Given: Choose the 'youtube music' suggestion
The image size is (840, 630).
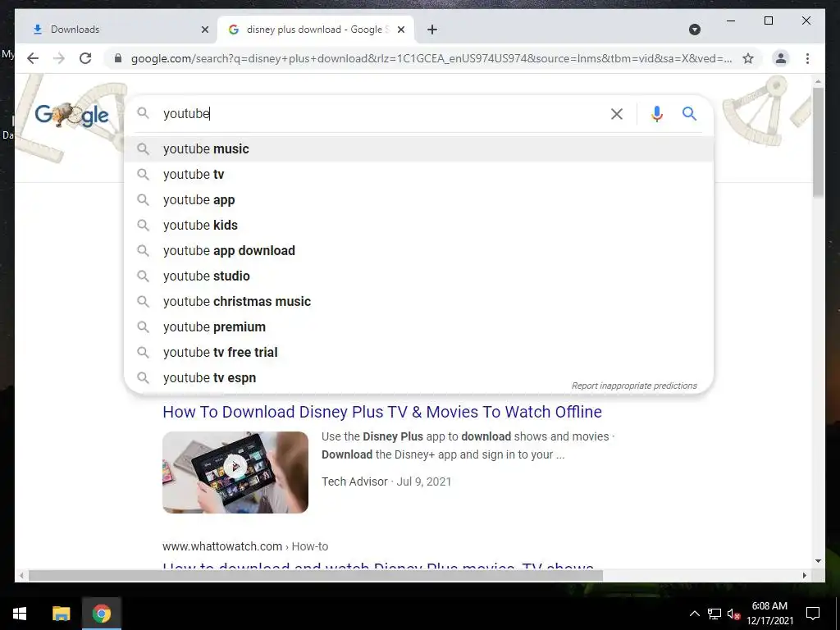Looking at the screenshot, I should coord(419,149).
